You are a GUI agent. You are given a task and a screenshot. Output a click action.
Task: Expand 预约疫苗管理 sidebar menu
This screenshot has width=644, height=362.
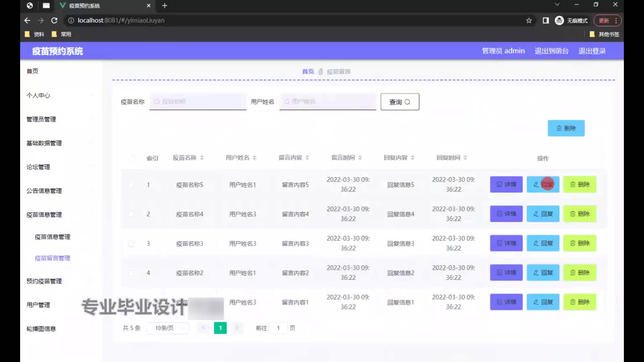44,281
